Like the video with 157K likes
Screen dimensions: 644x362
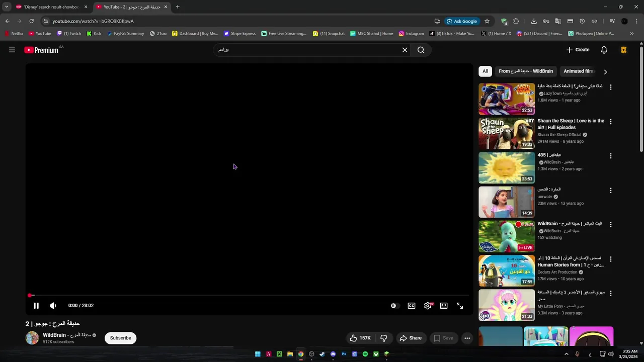[x=360, y=338]
